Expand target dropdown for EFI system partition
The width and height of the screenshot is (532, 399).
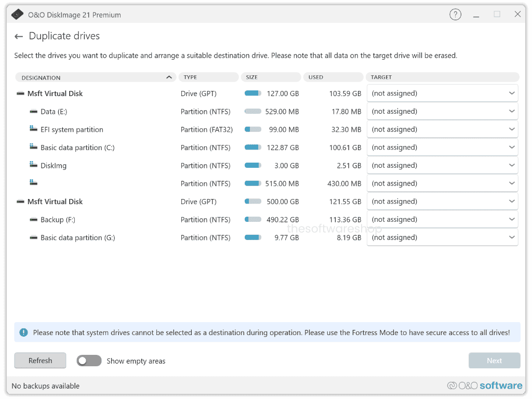tap(443, 129)
